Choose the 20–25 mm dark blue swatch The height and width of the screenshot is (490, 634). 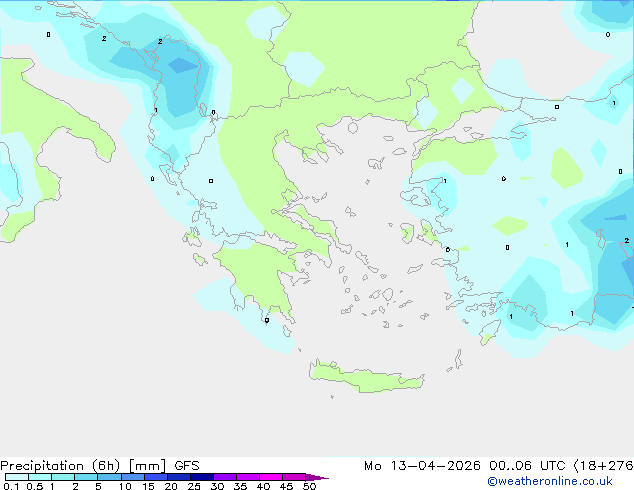(179, 477)
